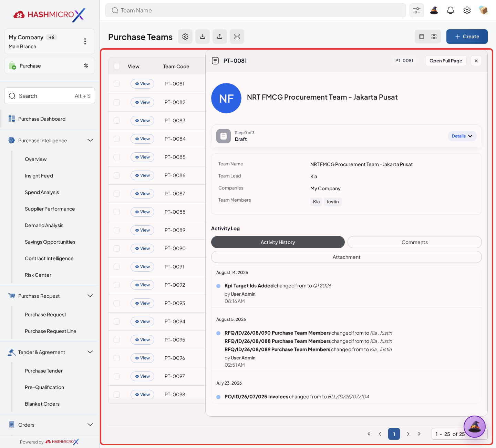Click the upload export icon in toolbar

pyautogui.click(x=220, y=37)
